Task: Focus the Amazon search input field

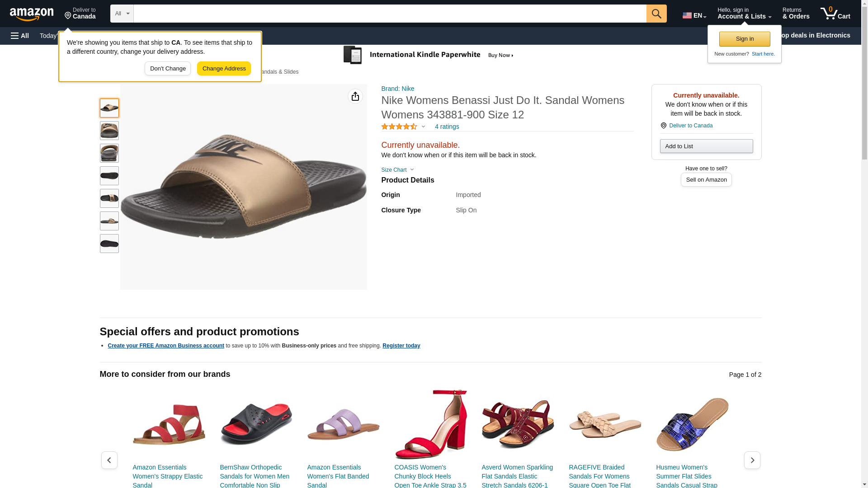Action: (x=390, y=14)
